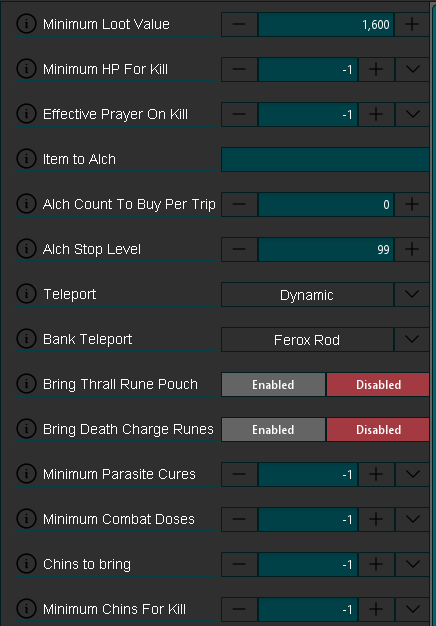Viewport: 436px width, 626px height.
Task: Open info icon for Minimum Loot Value
Action: 26,24
